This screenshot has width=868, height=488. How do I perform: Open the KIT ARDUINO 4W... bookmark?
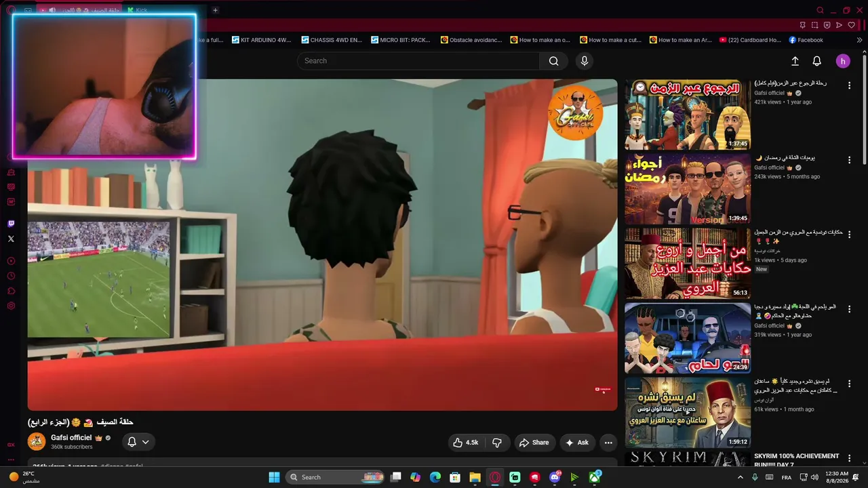tap(261, 40)
